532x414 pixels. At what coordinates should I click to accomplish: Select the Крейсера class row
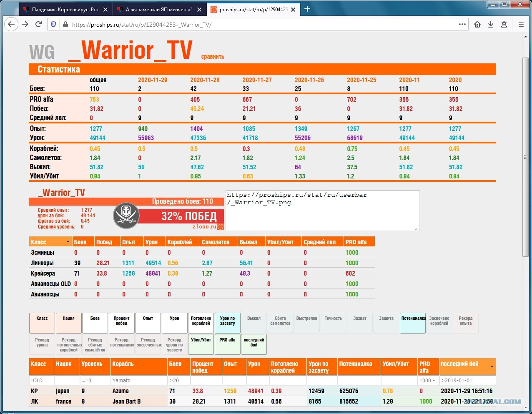tap(202, 273)
